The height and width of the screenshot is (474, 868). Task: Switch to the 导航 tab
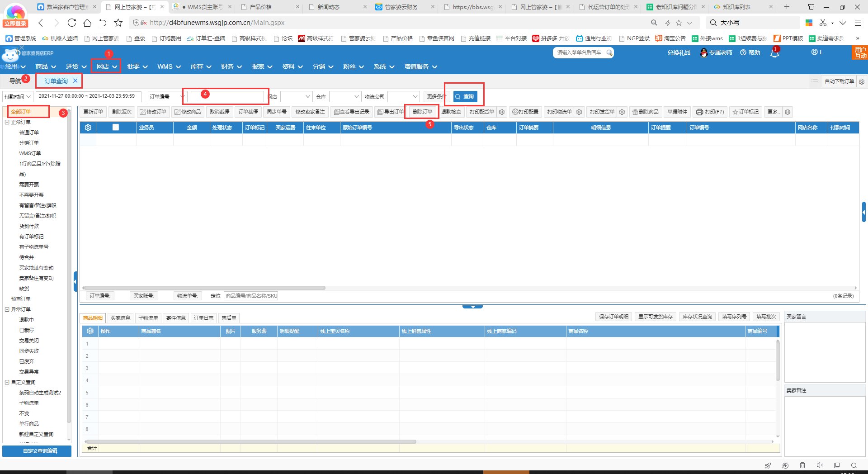[x=15, y=81]
